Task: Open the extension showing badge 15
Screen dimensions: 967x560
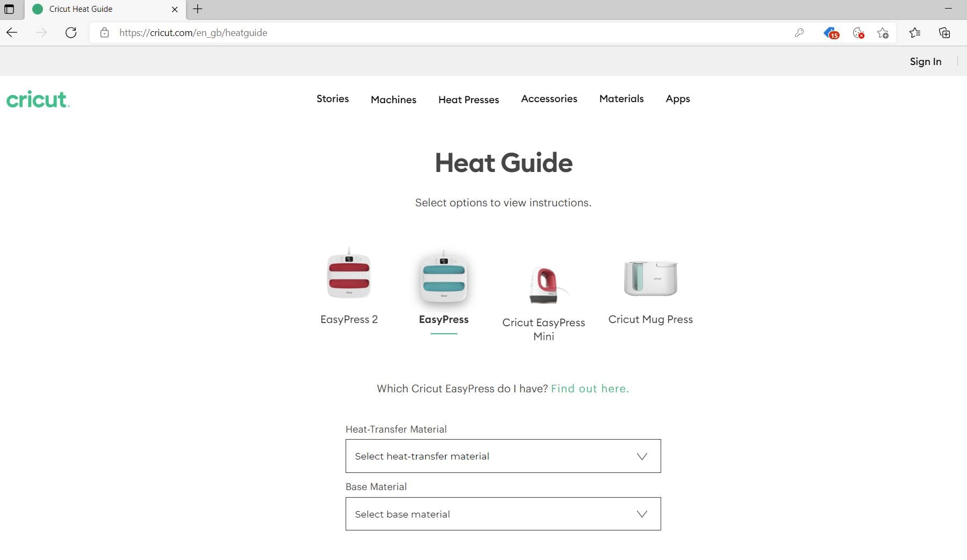Action: coord(831,33)
